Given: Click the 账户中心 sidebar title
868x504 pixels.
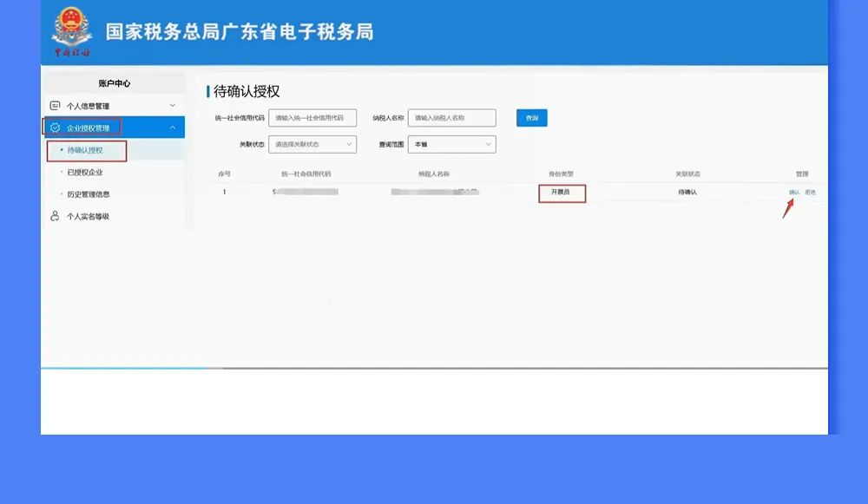Looking at the screenshot, I should 114,83.
